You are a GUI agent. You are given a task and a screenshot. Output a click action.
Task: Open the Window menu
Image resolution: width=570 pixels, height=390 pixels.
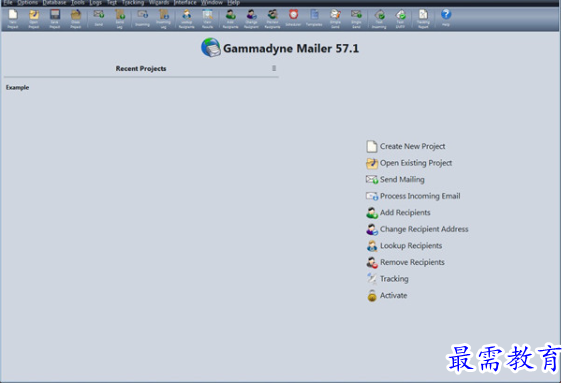[x=212, y=3]
